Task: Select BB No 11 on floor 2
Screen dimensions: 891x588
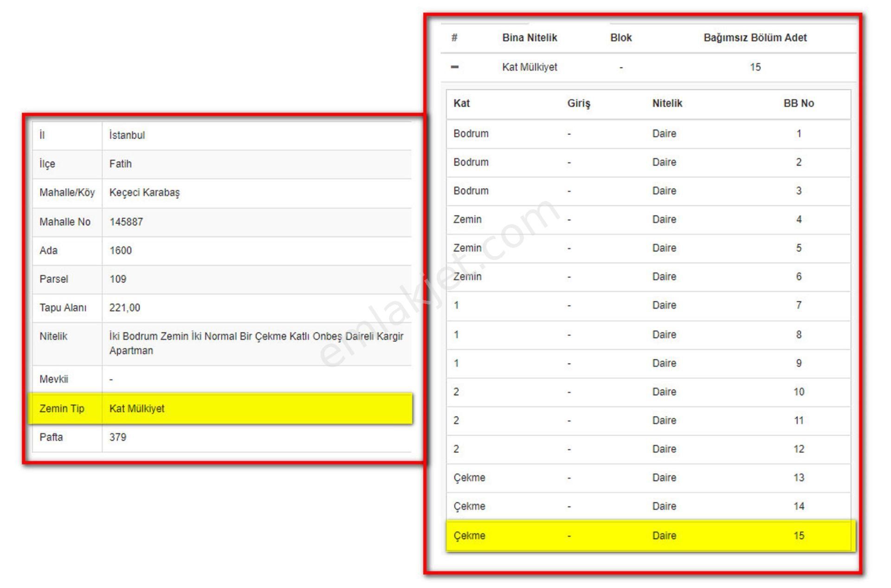Action: [x=799, y=420]
